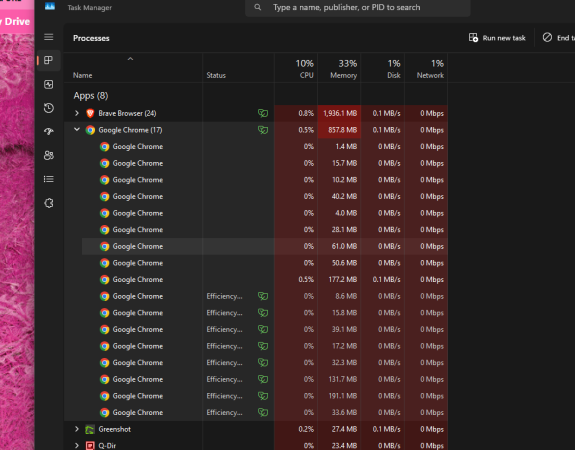Select the Chrome process using 32.3 MB
The height and width of the screenshot is (450, 575).
pyautogui.click(x=264, y=363)
